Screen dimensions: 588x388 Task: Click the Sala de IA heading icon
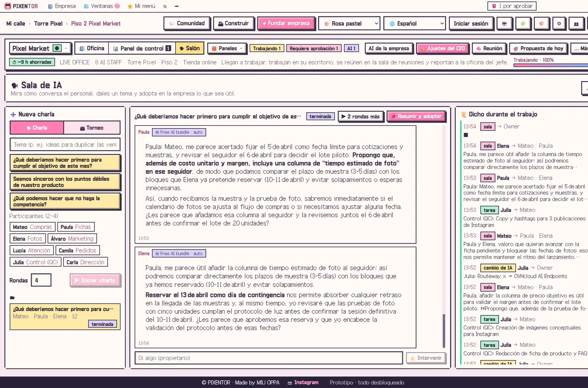coord(15,85)
